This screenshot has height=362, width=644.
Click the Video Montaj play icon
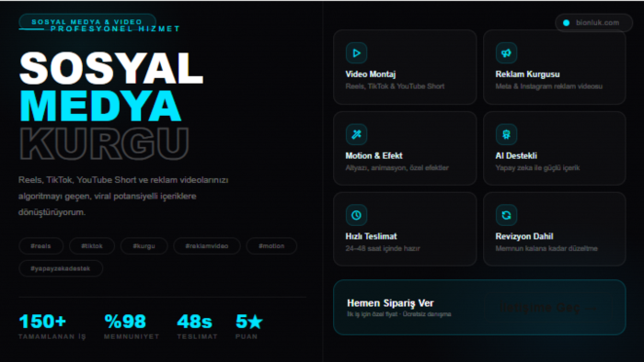[356, 53]
